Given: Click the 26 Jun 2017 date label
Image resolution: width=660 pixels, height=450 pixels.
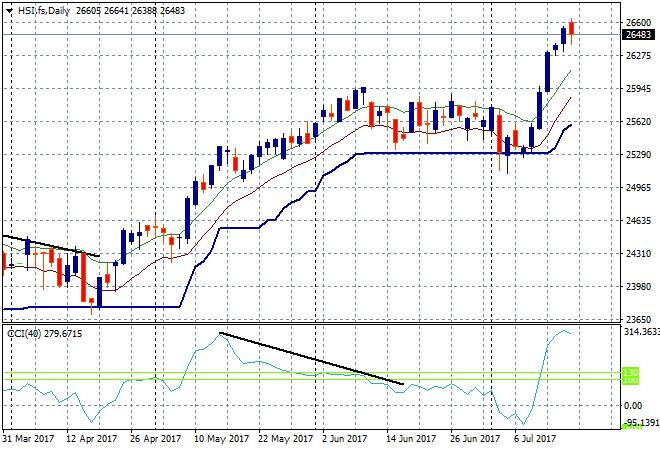Looking at the screenshot, I should point(475,439).
